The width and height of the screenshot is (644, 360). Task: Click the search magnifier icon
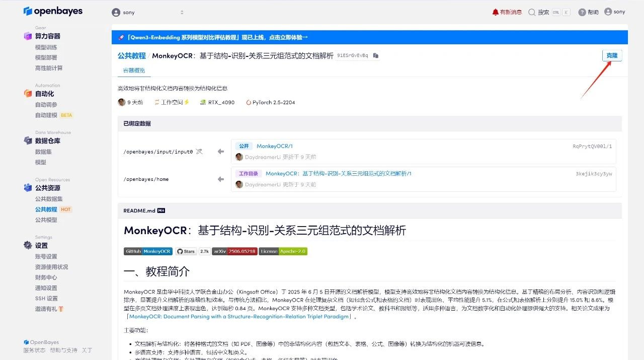[x=532, y=12]
